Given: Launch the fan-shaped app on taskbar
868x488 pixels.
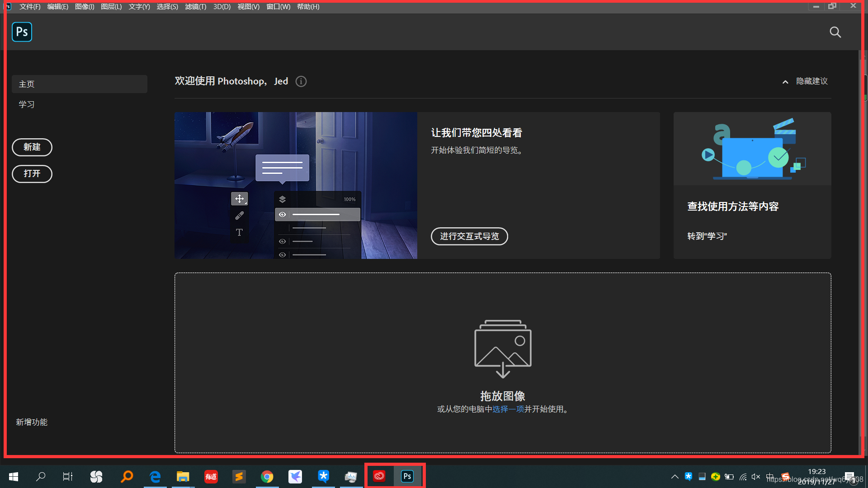Looking at the screenshot, I should [x=96, y=476].
